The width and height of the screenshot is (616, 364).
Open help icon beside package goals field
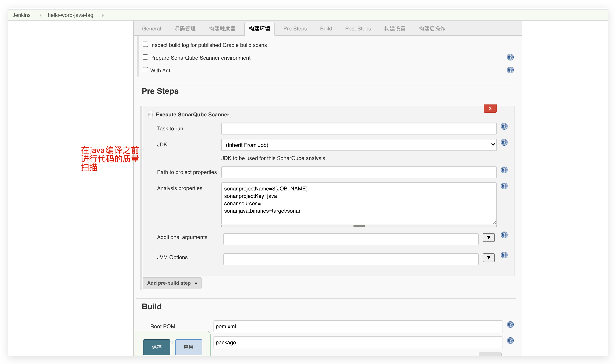pyautogui.click(x=510, y=341)
